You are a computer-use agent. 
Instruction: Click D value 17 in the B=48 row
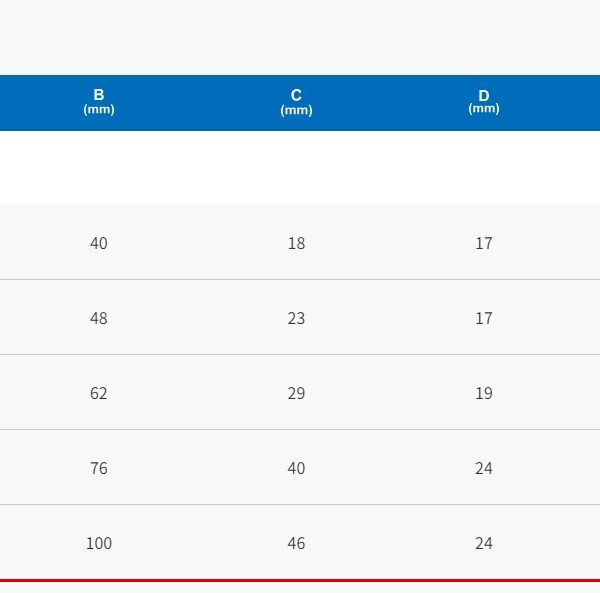pyautogui.click(x=484, y=318)
